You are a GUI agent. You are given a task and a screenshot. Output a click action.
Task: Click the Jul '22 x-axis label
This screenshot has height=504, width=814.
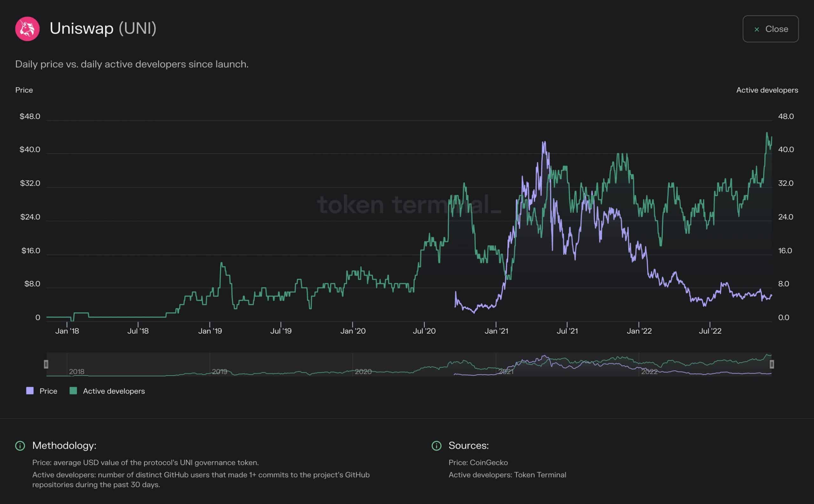click(x=710, y=331)
